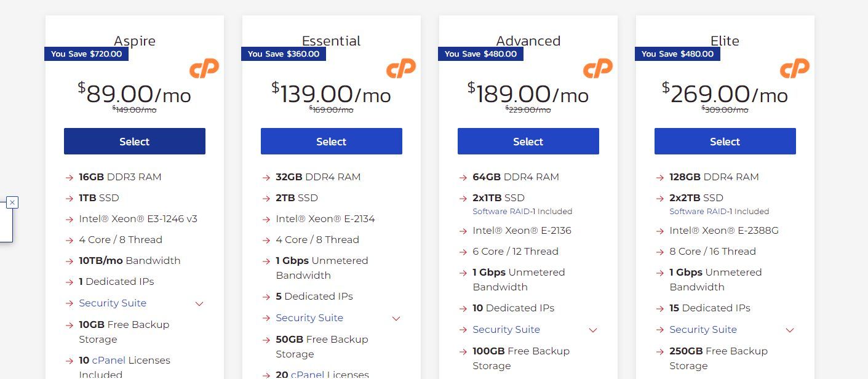
Task: Expand Security Suite chevron in Essential plan
Action: pyautogui.click(x=396, y=318)
